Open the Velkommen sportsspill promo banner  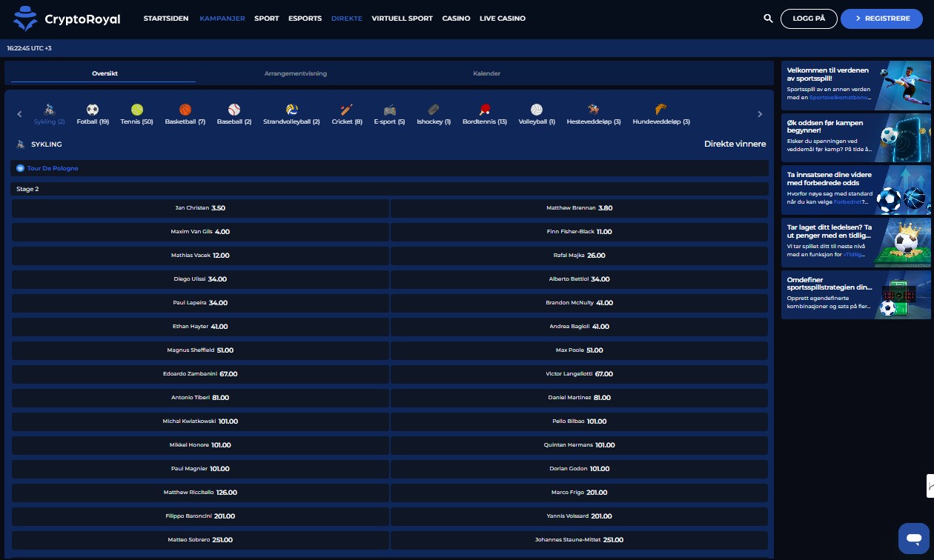(856, 85)
